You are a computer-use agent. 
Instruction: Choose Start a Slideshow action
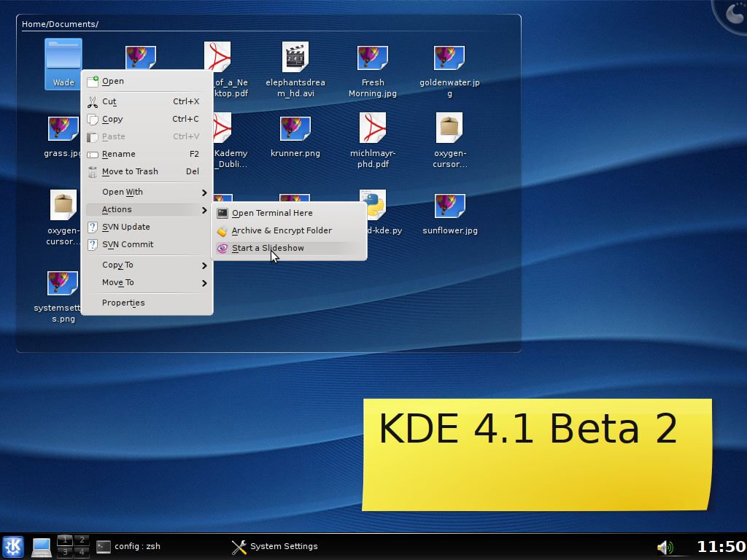289,248
